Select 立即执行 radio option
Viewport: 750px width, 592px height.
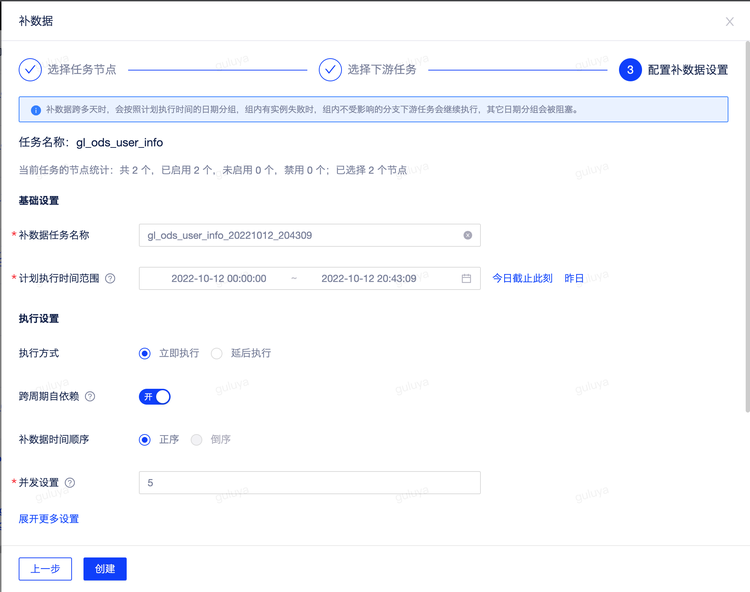(x=145, y=353)
